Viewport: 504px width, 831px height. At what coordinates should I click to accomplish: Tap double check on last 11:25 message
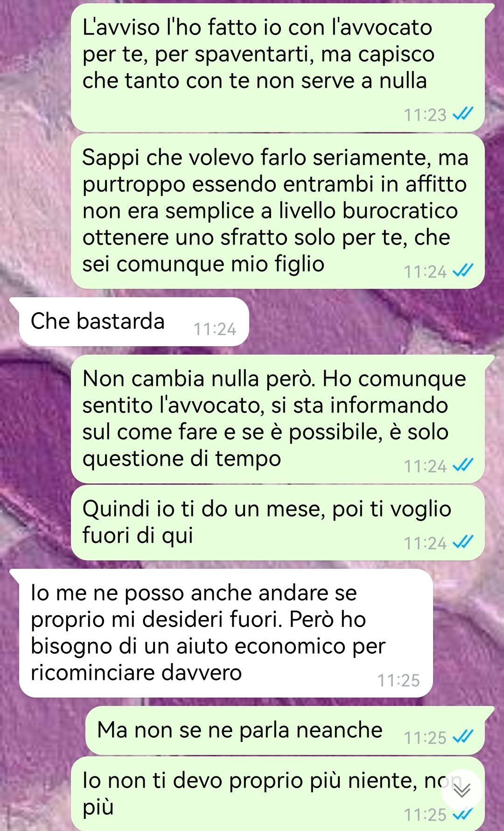tap(463, 814)
